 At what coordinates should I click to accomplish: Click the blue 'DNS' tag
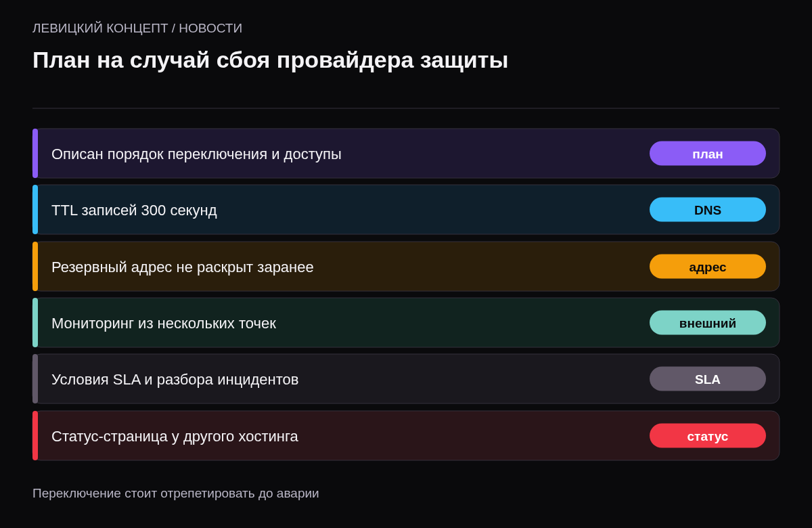point(708,210)
